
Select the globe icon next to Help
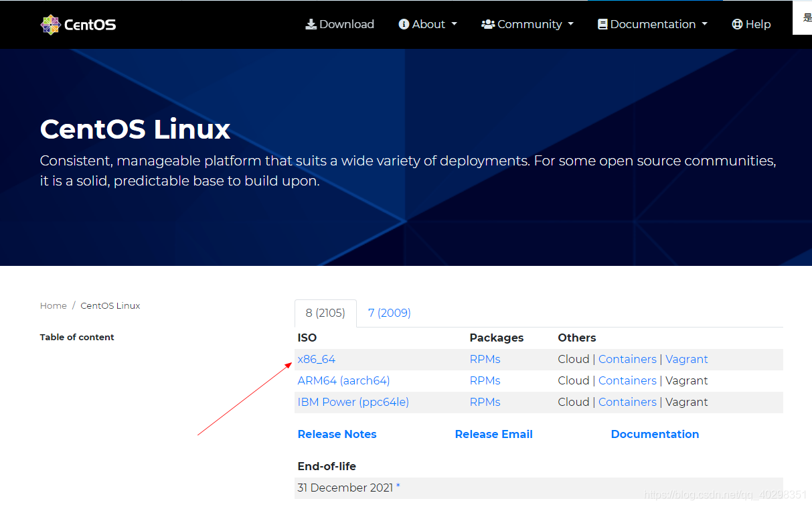(737, 24)
